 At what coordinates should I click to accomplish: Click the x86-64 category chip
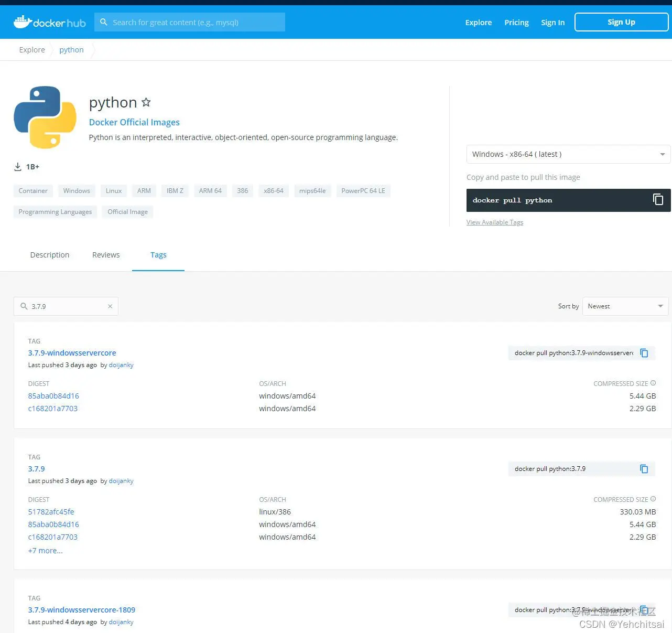click(x=274, y=191)
